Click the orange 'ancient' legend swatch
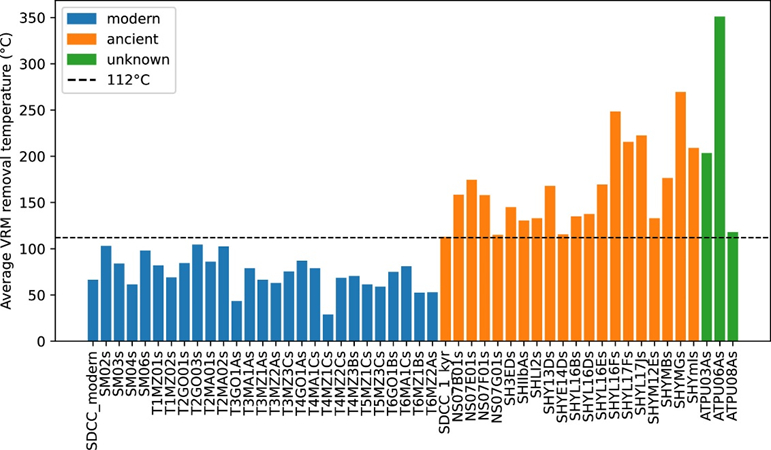Viewport: 771px width, 450px height. pyautogui.click(x=82, y=39)
